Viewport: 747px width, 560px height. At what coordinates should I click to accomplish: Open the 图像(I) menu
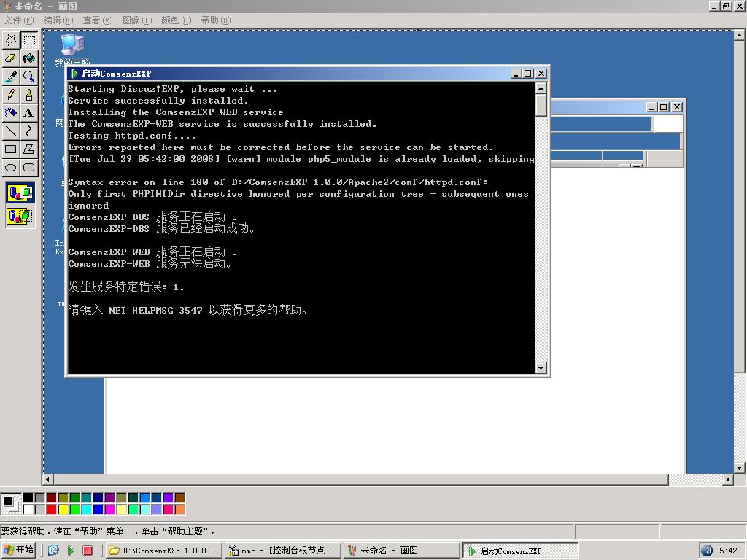(x=136, y=20)
